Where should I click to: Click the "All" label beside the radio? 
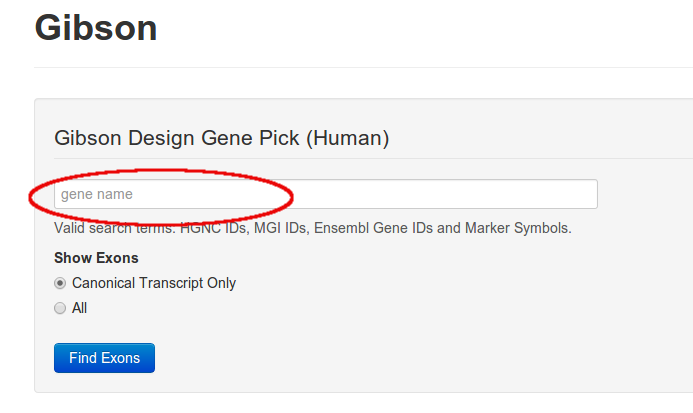80,308
